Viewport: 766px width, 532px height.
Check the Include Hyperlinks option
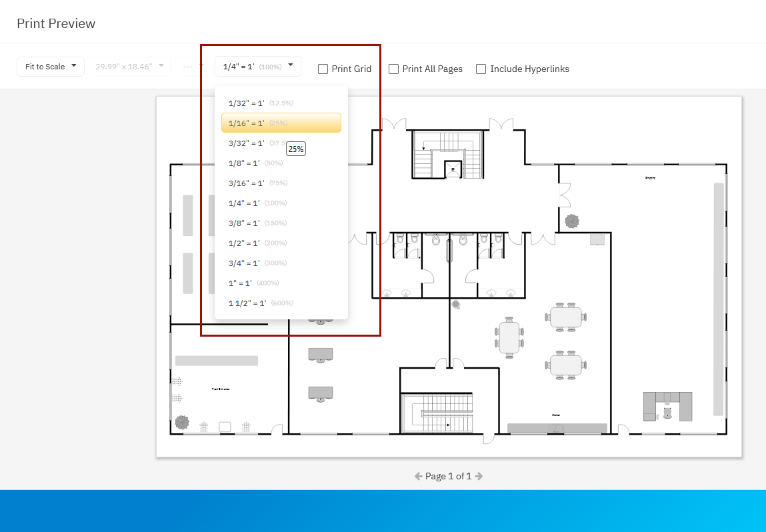(481, 69)
